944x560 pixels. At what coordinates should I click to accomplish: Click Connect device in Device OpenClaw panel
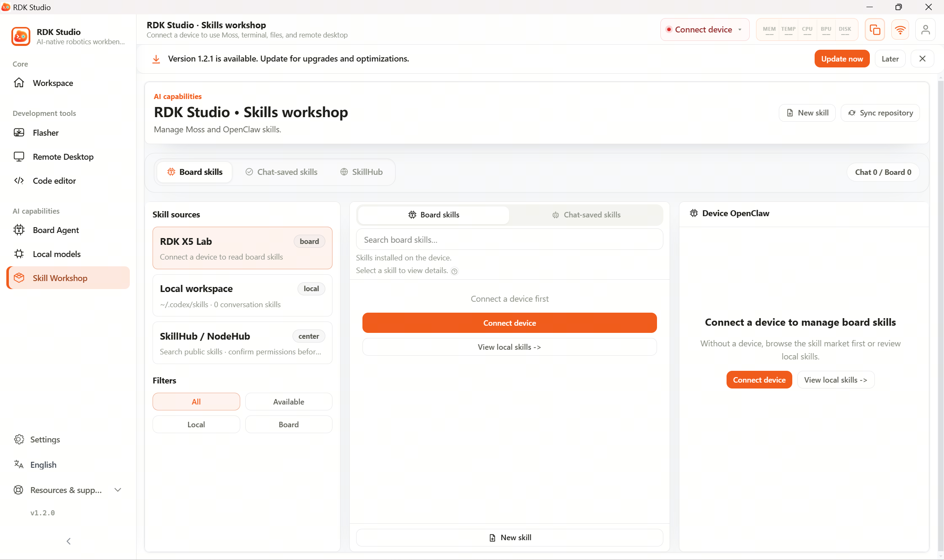click(x=759, y=380)
